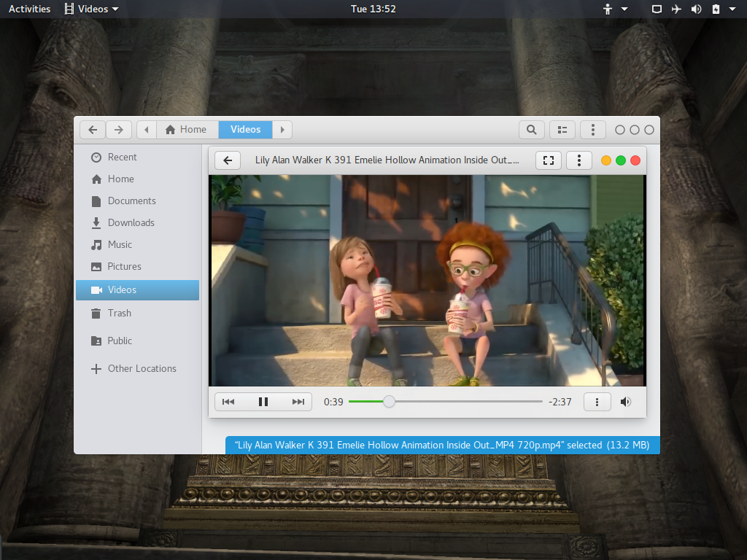747x560 pixels.
Task: Click the orange video window button
Action: click(x=606, y=160)
